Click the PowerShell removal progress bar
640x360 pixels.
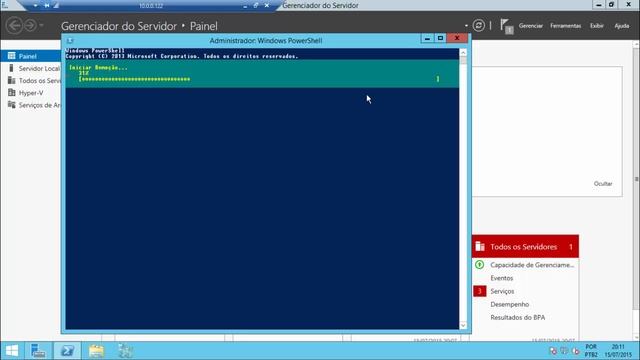coord(259,79)
